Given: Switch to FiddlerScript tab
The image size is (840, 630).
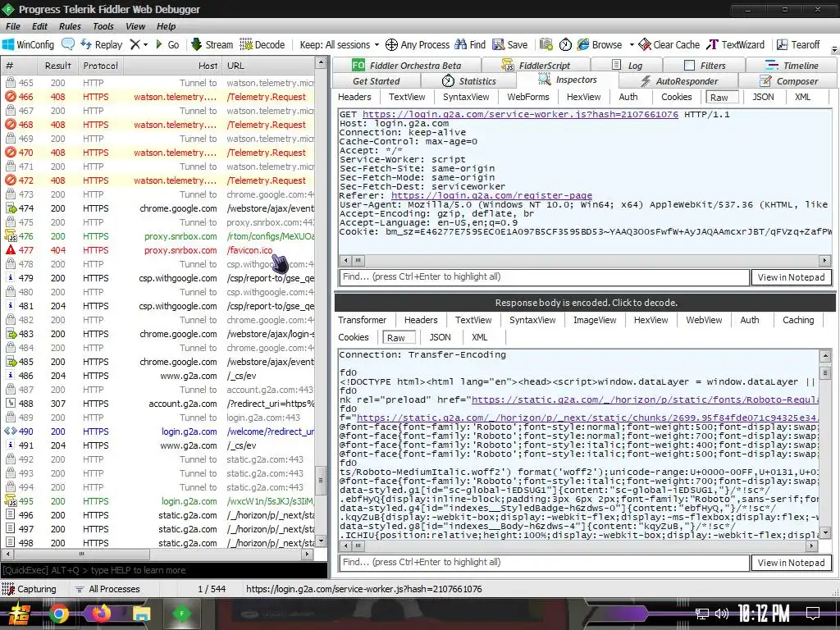Looking at the screenshot, I should click(536, 66).
